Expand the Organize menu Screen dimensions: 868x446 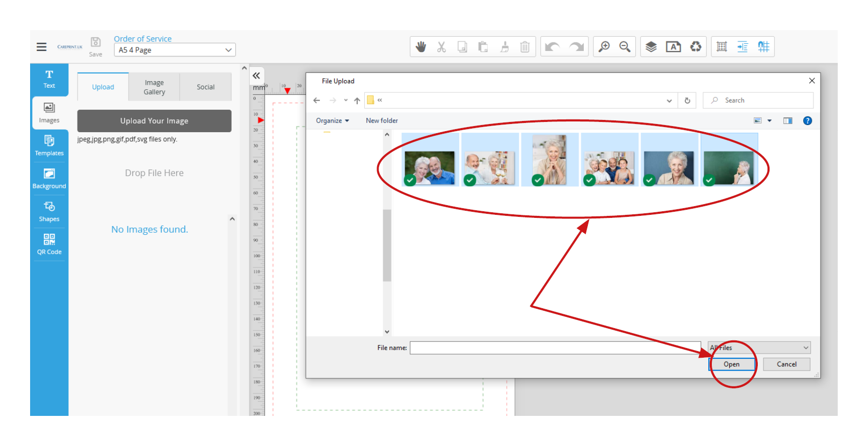332,121
